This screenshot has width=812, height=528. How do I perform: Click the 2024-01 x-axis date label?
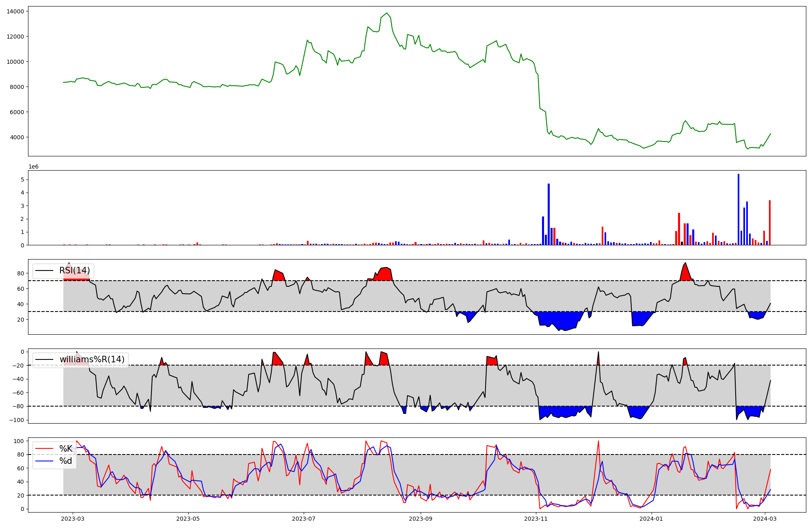click(x=651, y=519)
